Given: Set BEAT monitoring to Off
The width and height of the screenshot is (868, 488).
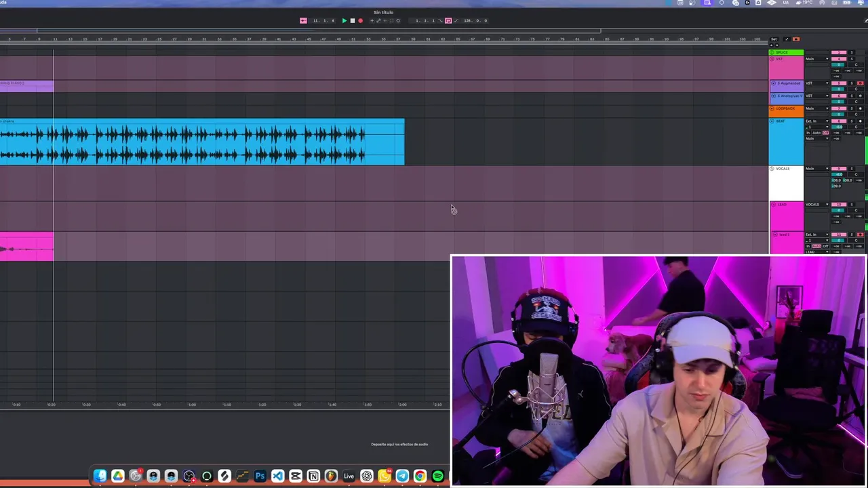Looking at the screenshot, I should click(825, 133).
